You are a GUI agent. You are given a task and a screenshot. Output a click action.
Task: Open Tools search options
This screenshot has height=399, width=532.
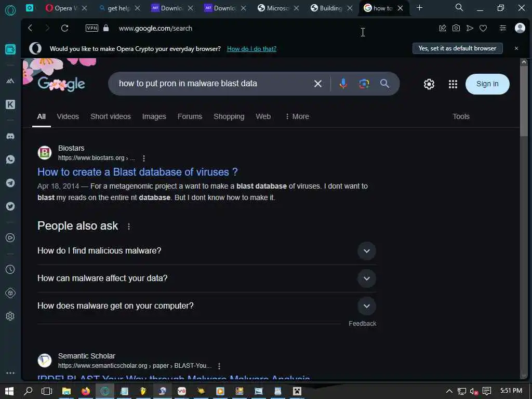tap(461, 116)
